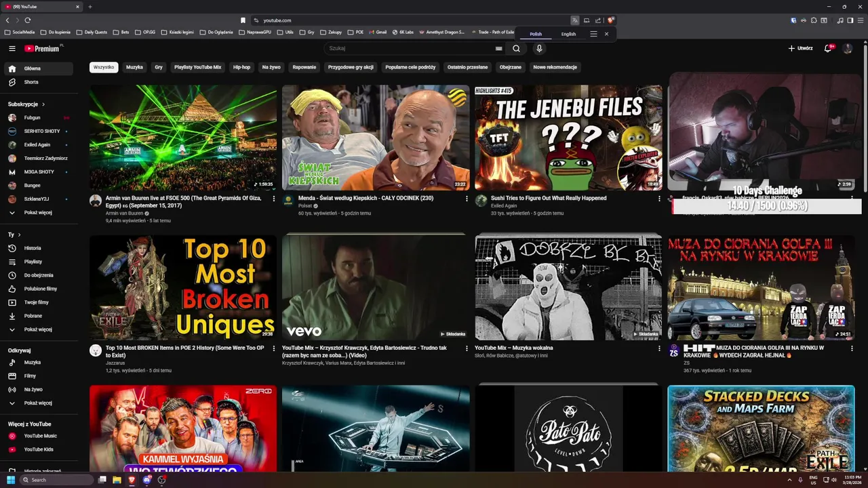Viewport: 868px width, 488px height.
Task: Open File Explorer from the taskbar
Action: 117,480
